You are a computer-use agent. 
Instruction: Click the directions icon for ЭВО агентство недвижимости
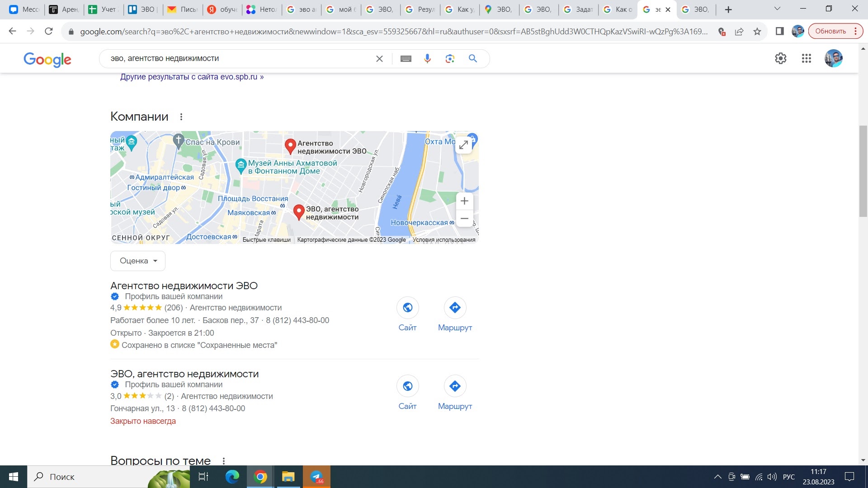pos(454,386)
